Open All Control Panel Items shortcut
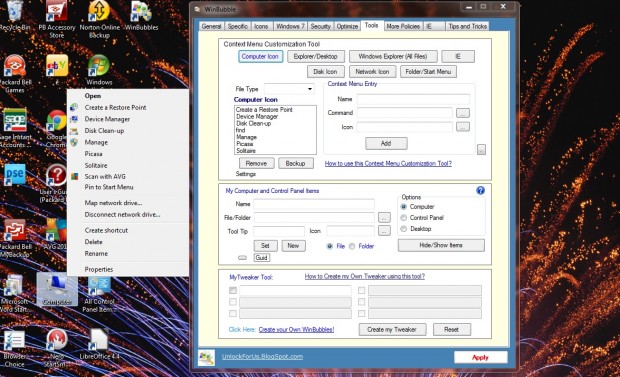620x377 pixels. tap(98, 294)
